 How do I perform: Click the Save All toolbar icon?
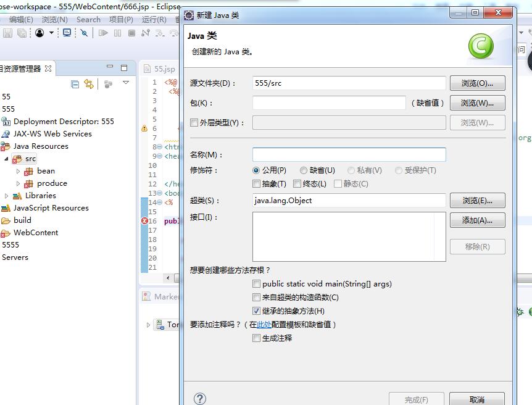pyautogui.click(x=22, y=33)
